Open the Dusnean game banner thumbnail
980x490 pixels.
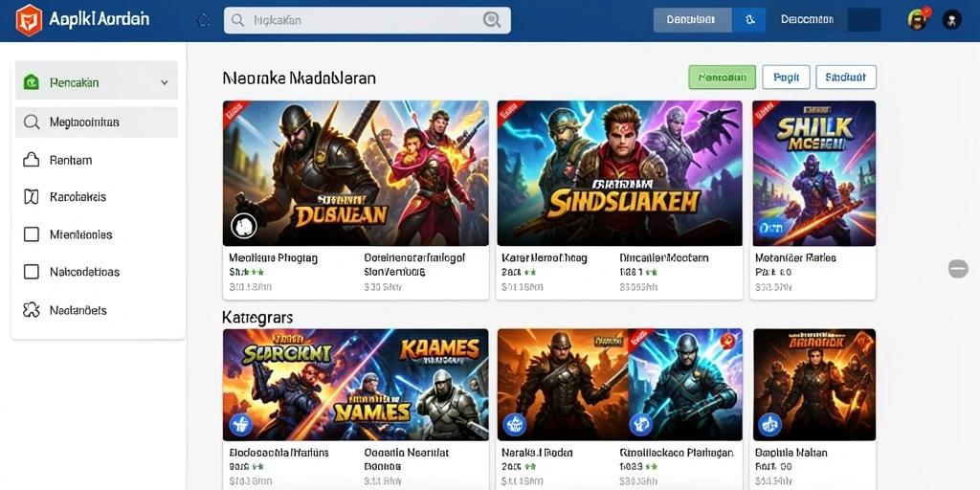356,173
